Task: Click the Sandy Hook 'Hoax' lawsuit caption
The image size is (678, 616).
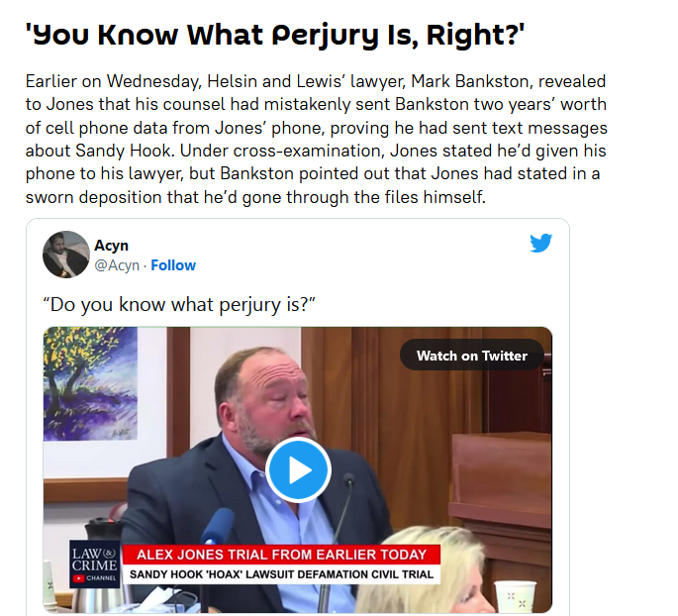Action: click(x=281, y=574)
